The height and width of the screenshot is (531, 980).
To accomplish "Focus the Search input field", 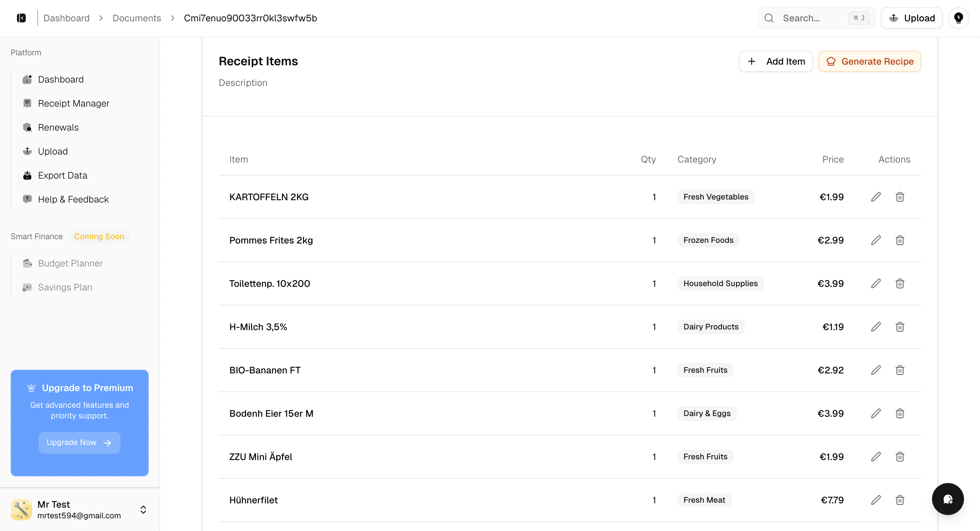I will 810,18.
